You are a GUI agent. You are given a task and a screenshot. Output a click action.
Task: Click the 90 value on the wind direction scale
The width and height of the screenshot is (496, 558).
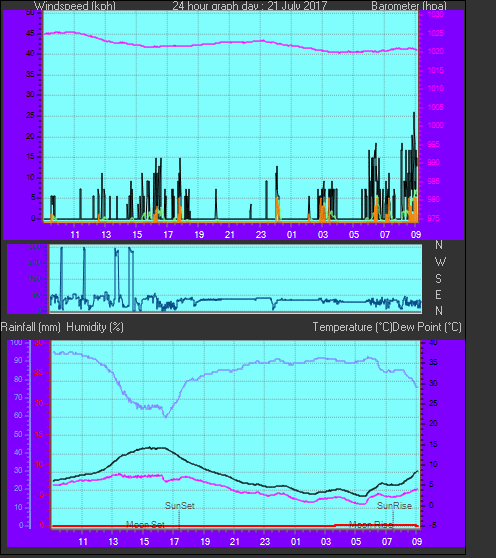coord(36,295)
